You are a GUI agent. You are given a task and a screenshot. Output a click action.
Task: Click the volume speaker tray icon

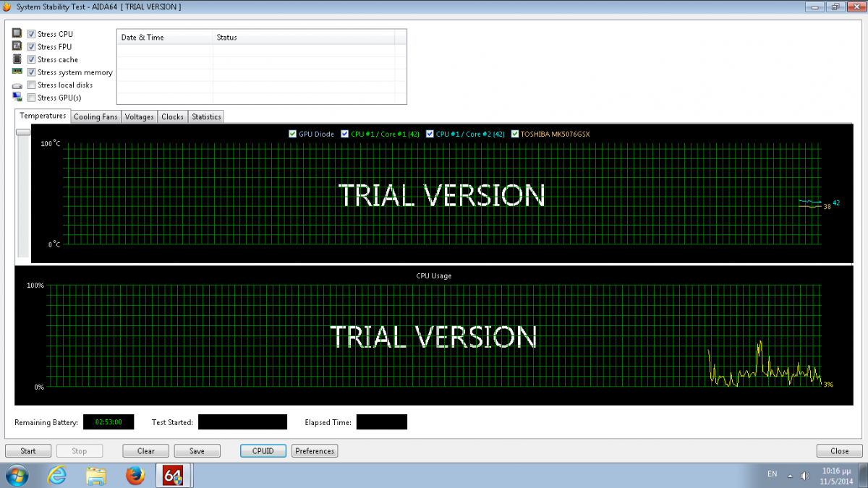click(x=805, y=476)
